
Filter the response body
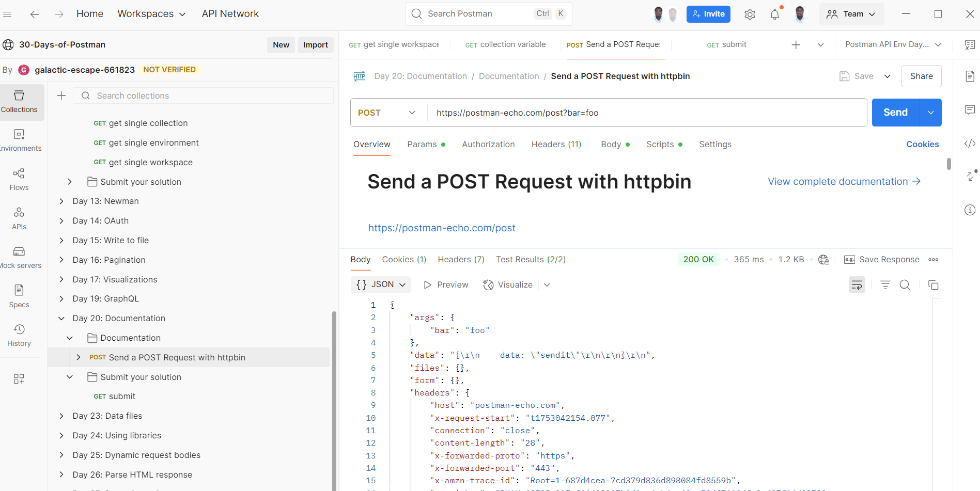[885, 284]
